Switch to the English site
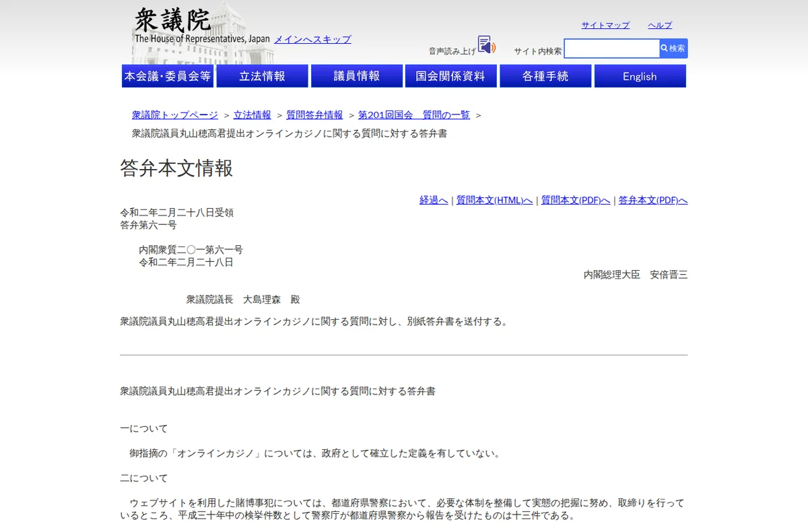 (x=640, y=76)
